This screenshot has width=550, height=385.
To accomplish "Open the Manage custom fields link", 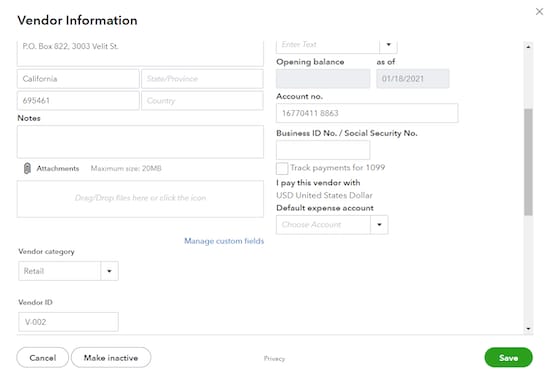I will tap(224, 241).
